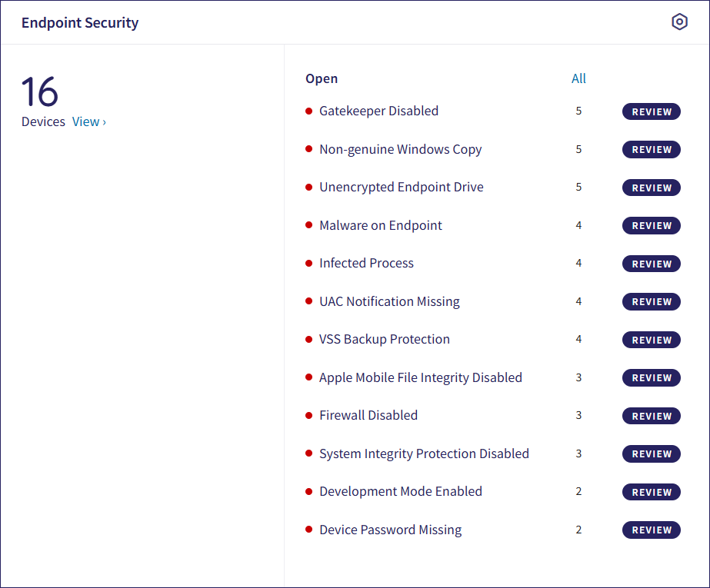Click the Malware on Endpoint issue label
This screenshot has width=710, height=588.
click(381, 225)
